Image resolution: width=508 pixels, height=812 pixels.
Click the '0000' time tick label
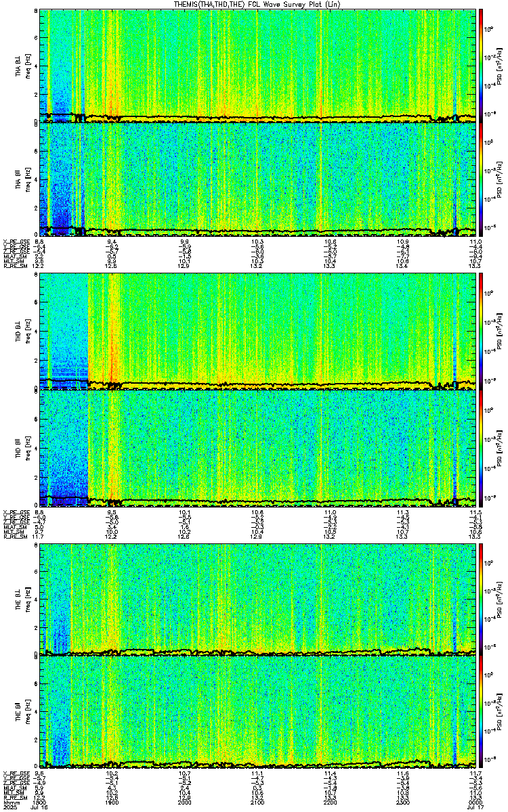coord(474,802)
